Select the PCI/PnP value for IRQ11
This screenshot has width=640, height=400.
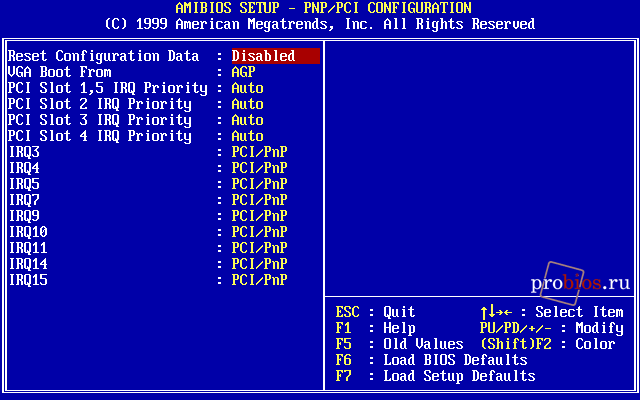pos(259,248)
